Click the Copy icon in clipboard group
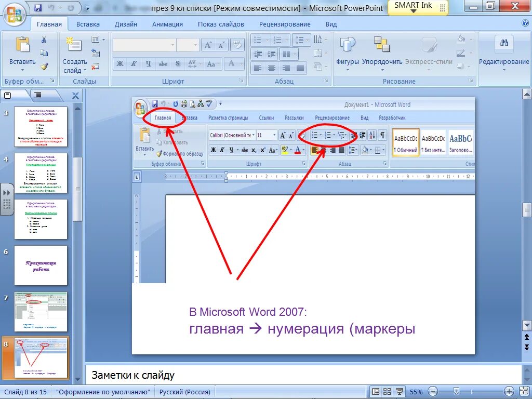 point(44,53)
